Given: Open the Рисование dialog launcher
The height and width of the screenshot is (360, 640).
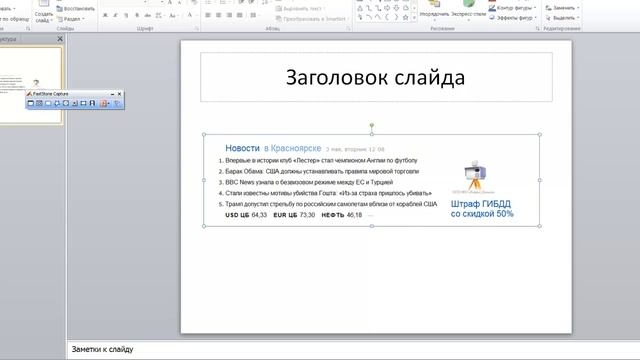Looking at the screenshot, I should click(x=538, y=29).
